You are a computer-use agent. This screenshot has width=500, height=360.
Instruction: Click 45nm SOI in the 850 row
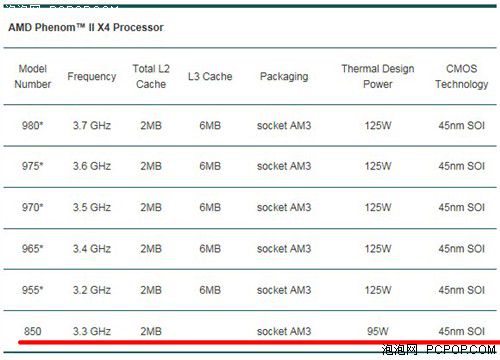(x=462, y=331)
